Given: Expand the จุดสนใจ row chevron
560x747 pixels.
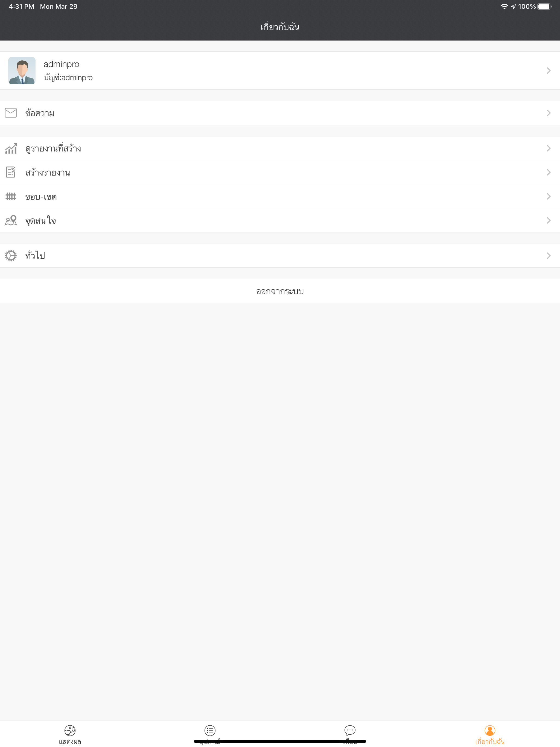Looking at the screenshot, I should [549, 220].
